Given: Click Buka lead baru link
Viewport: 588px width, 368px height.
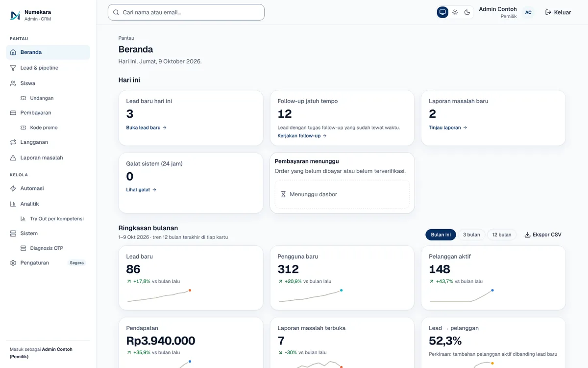Looking at the screenshot, I should 147,128.
